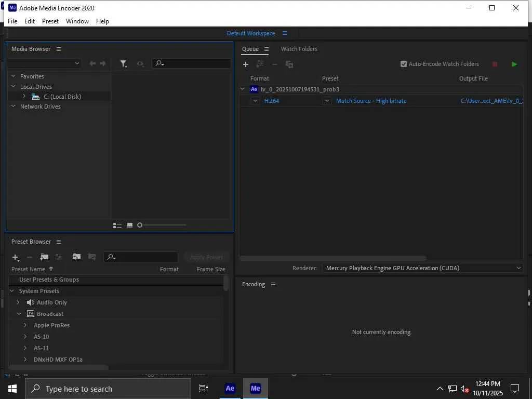Expand the Audio Only preset group
Image resolution: width=532 pixels, height=399 pixels.
18,302
